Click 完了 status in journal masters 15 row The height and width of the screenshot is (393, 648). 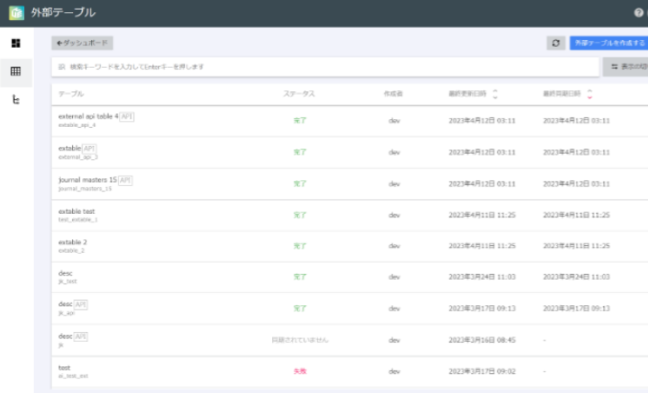[300, 184]
